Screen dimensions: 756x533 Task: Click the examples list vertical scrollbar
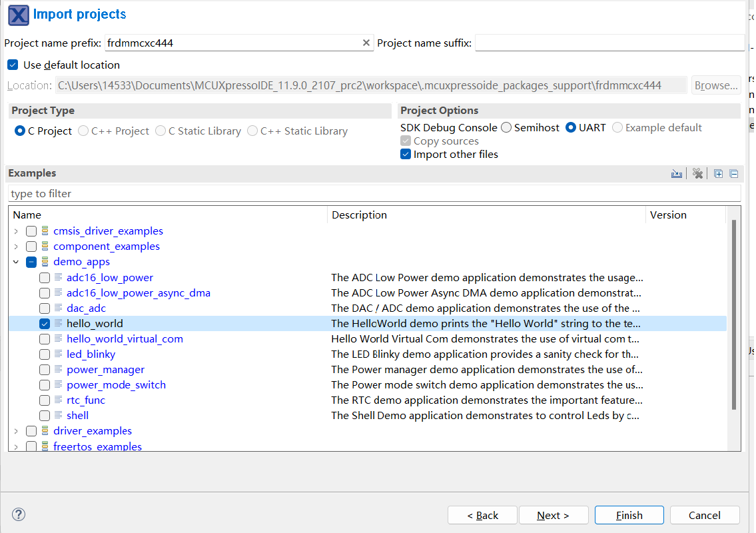click(x=734, y=313)
